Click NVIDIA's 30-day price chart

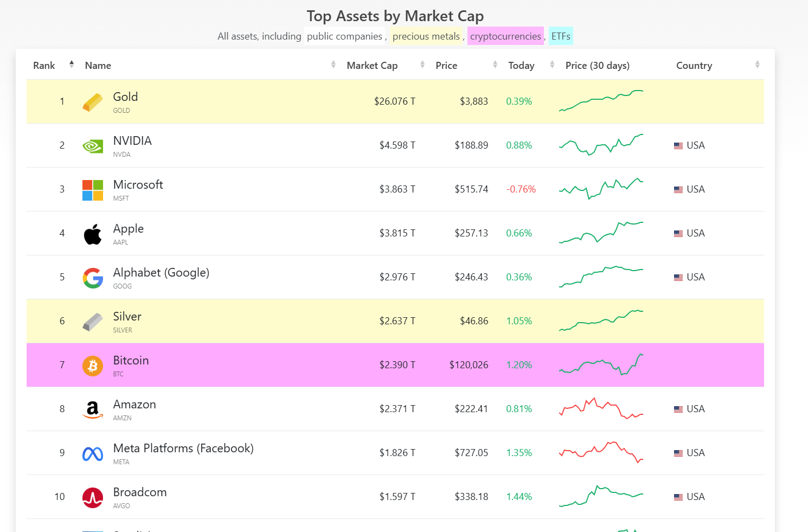(601, 145)
